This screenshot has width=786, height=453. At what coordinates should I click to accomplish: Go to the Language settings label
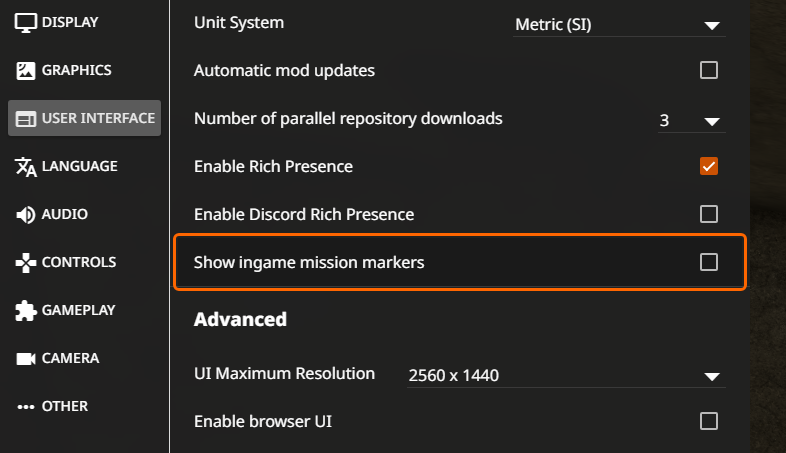pos(80,166)
